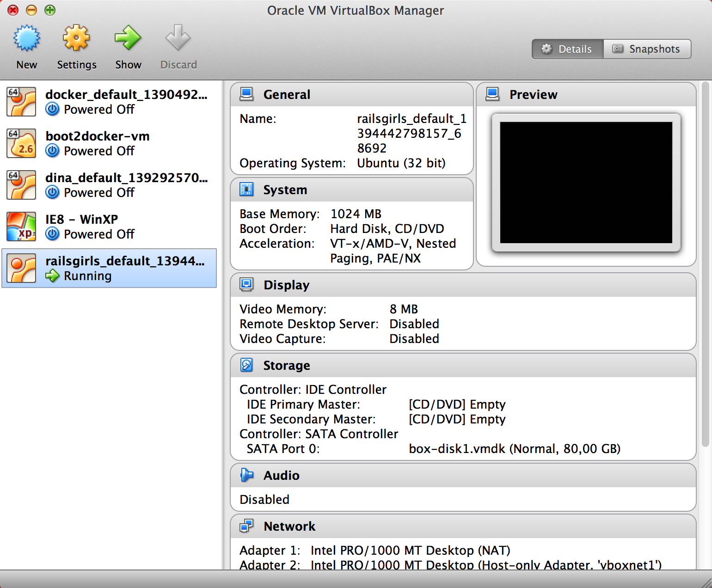
Task: Click the Network section adapter icon
Action: pos(247,526)
